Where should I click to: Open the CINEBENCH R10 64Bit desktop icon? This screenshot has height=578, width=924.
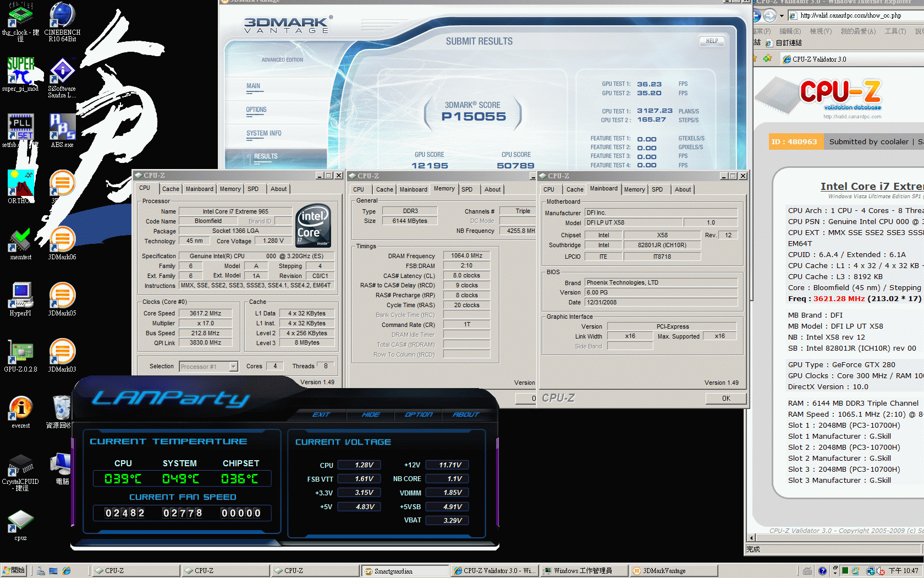pyautogui.click(x=62, y=17)
